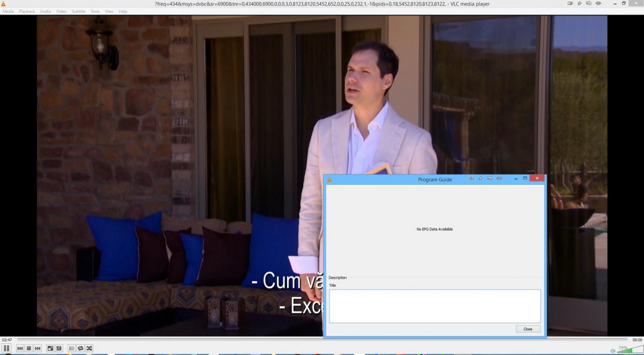Toggle random shuffle playback
This screenshot has width=644, height=355.
click(x=89, y=349)
